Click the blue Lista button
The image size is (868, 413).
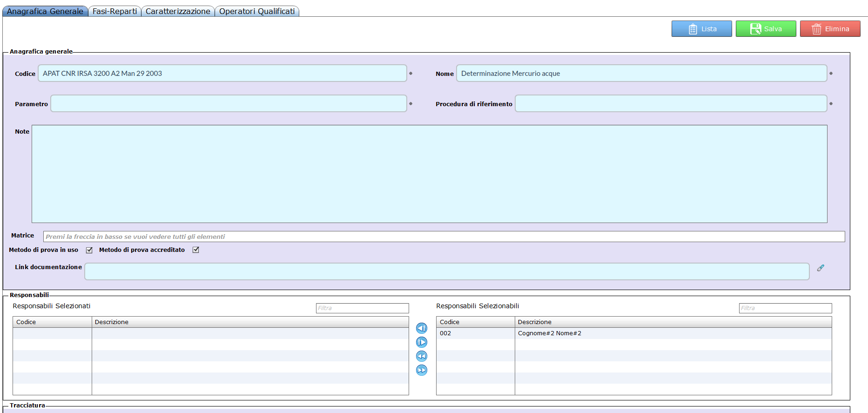[702, 29]
